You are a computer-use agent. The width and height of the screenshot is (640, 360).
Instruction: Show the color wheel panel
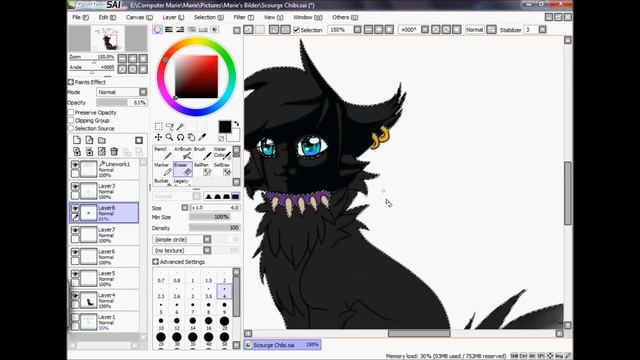point(158,29)
